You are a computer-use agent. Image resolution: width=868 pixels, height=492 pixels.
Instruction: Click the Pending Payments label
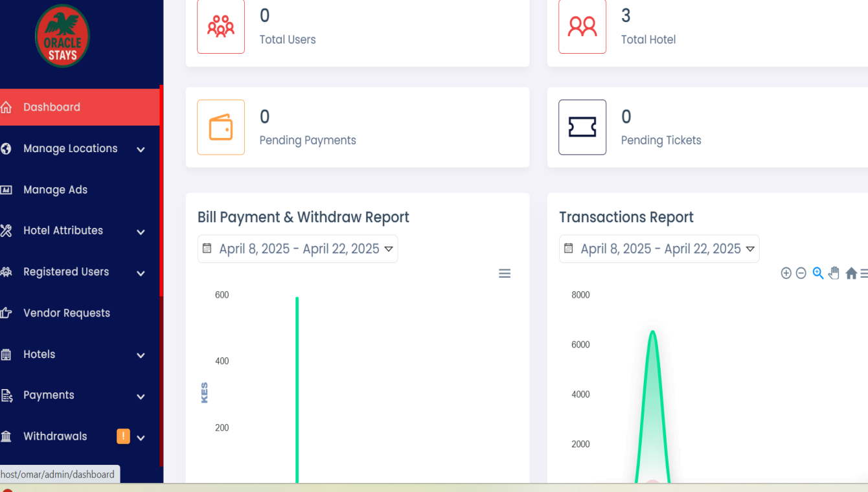click(x=308, y=140)
